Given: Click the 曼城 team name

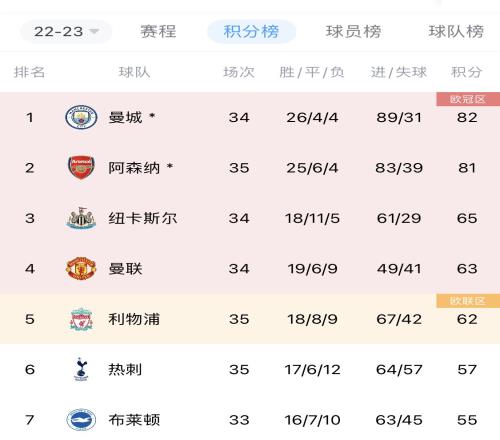Looking at the screenshot, I should [125, 117].
